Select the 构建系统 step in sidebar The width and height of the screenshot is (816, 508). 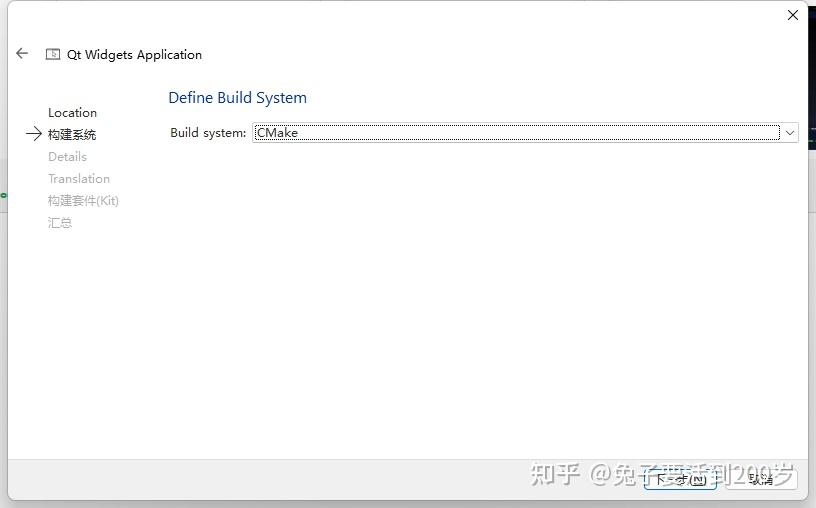72,135
